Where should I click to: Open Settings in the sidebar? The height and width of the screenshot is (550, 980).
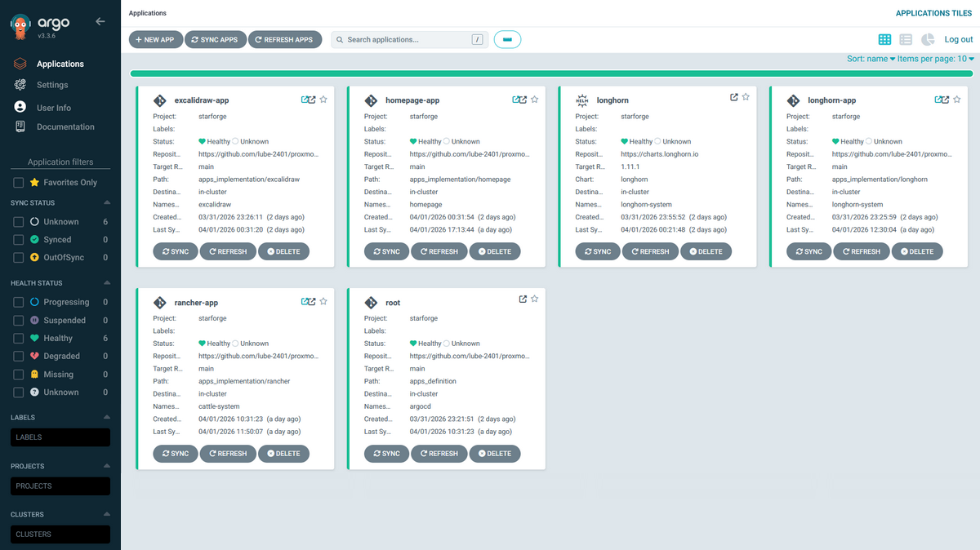[x=52, y=85]
